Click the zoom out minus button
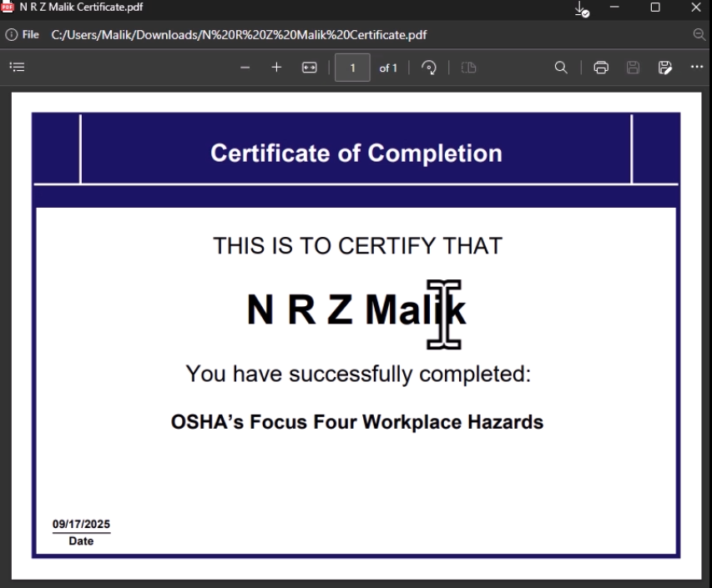This screenshot has height=588, width=712. click(245, 68)
